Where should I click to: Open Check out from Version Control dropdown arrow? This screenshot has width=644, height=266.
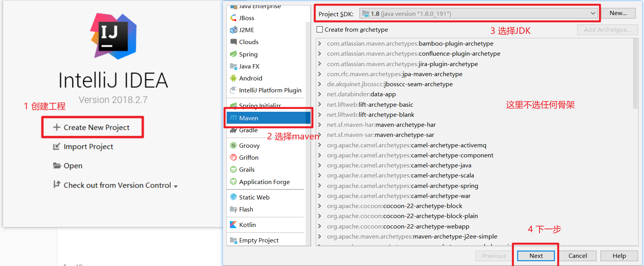coord(176,186)
